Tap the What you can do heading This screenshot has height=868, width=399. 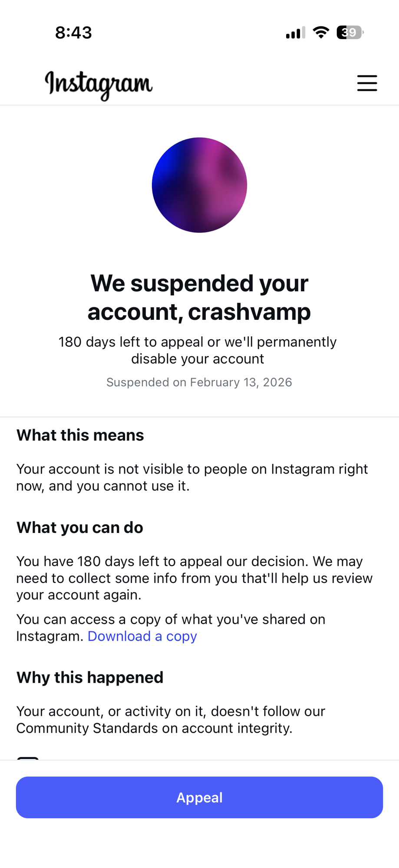click(x=80, y=528)
